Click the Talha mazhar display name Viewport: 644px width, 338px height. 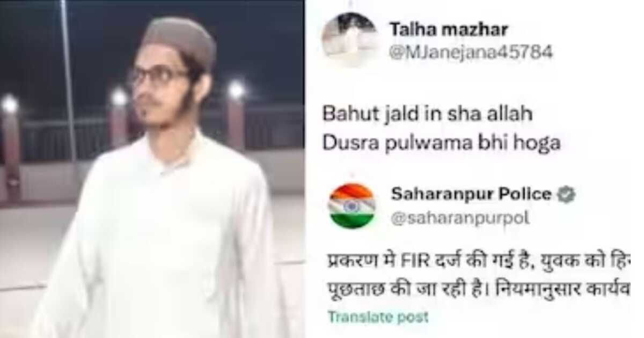click(x=449, y=30)
